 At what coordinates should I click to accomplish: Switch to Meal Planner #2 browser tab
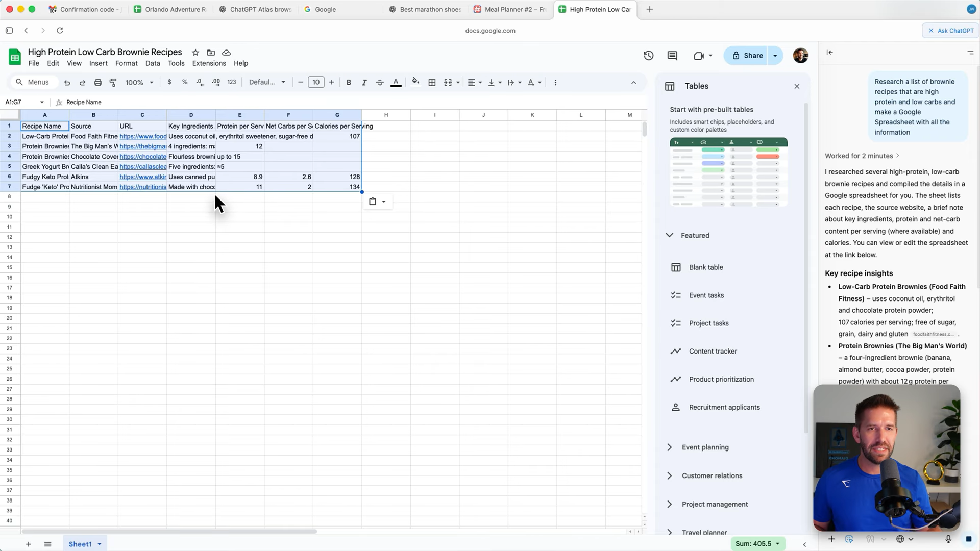pos(510,9)
